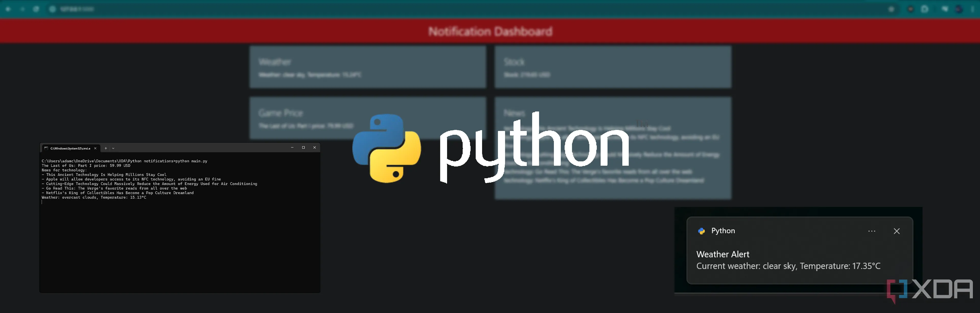Open a new tab in the terminal window
The width and height of the screenshot is (980, 313).
point(106,148)
